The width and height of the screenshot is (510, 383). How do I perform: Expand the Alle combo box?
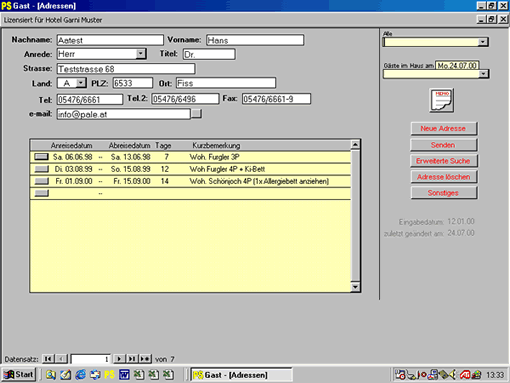(x=482, y=42)
